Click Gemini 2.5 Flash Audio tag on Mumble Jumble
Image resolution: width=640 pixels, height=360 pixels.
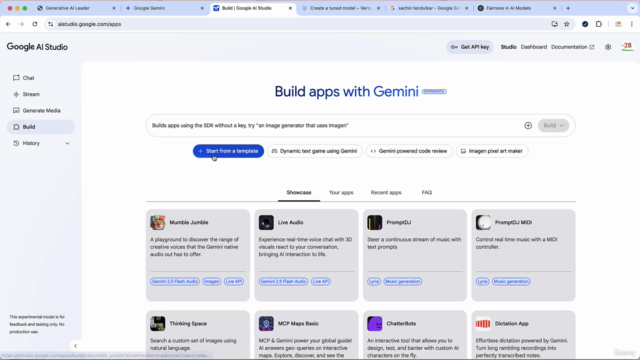(175, 281)
